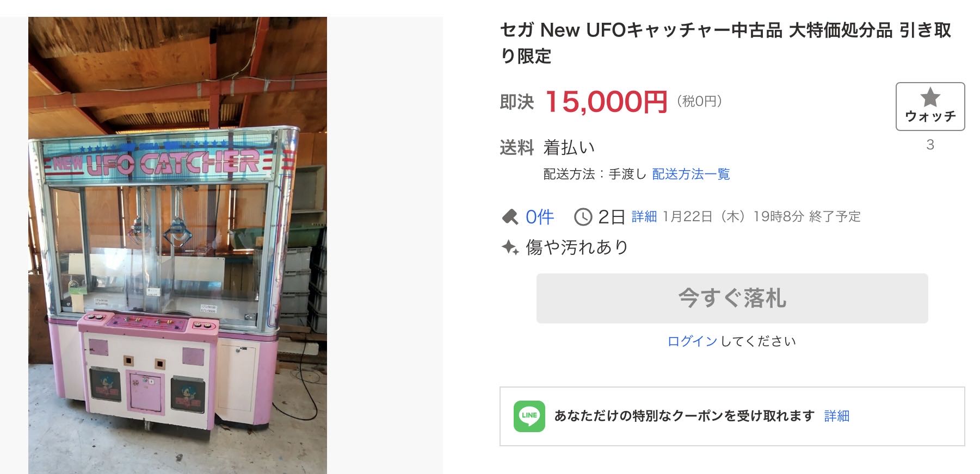
Task: Click the 着払い shipping fee text
Action: (569, 147)
